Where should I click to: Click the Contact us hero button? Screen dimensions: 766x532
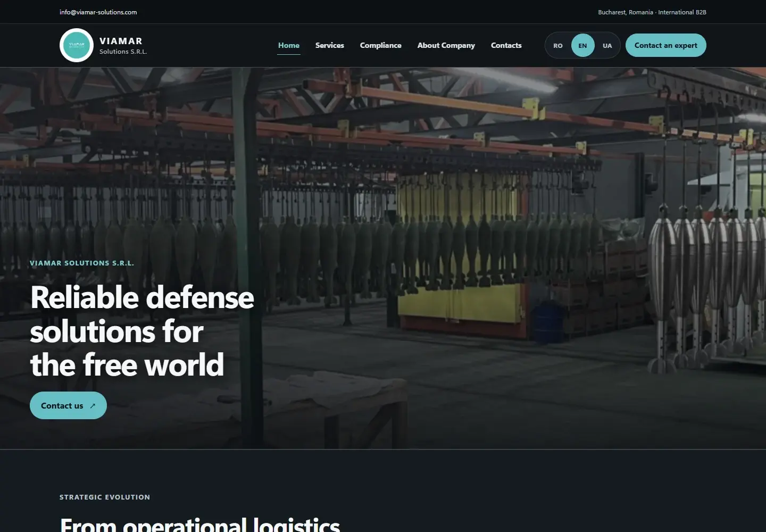pyautogui.click(x=68, y=405)
